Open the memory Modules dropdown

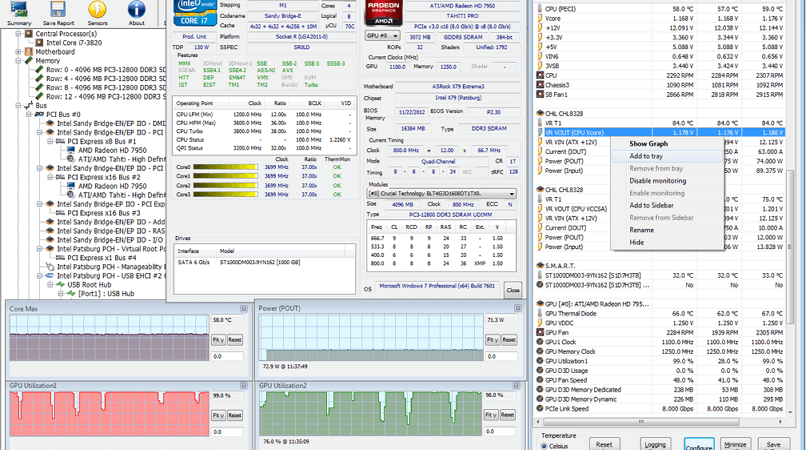tap(442, 194)
